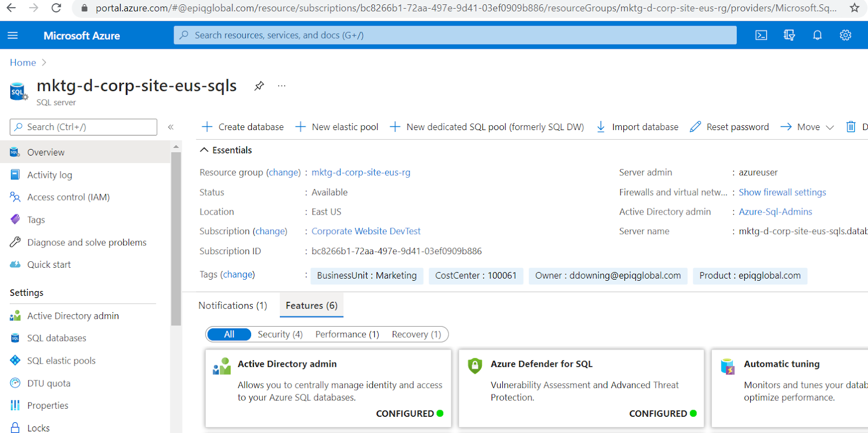
Task: Focus the sidebar Search (Ctrl+/) box
Action: pos(84,127)
